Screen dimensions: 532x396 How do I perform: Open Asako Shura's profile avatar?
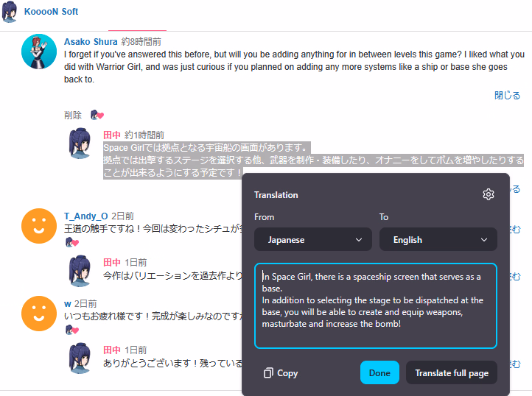[39, 52]
